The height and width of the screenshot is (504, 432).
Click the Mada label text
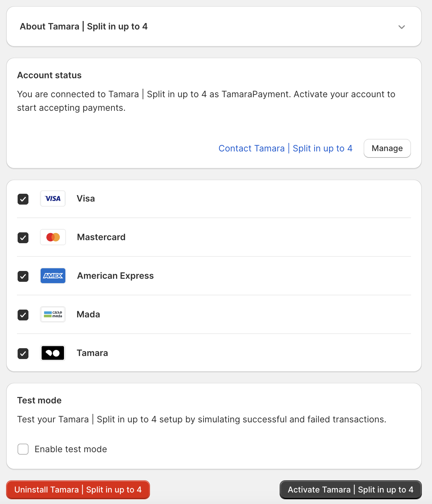point(88,314)
